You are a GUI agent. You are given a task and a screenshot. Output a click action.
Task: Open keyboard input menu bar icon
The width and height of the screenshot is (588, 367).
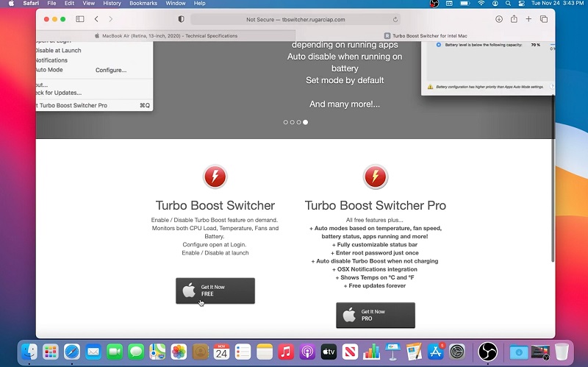tap(449, 4)
